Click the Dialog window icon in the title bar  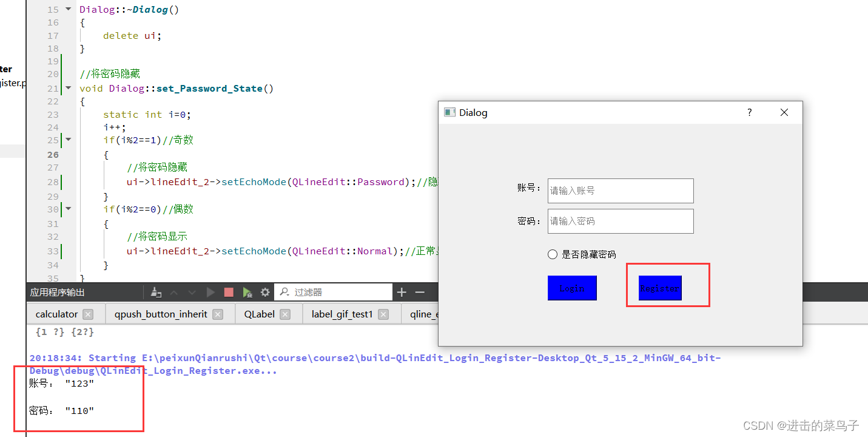point(449,112)
